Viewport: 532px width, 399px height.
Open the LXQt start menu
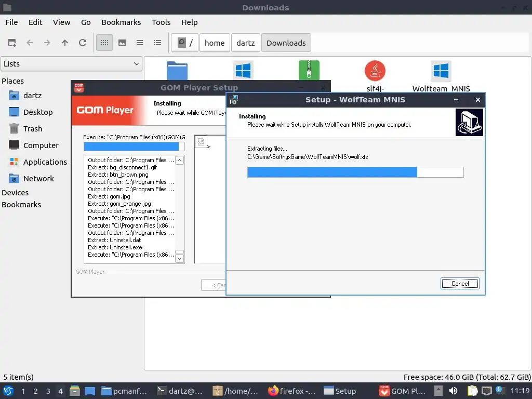click(x=8, y=391)
